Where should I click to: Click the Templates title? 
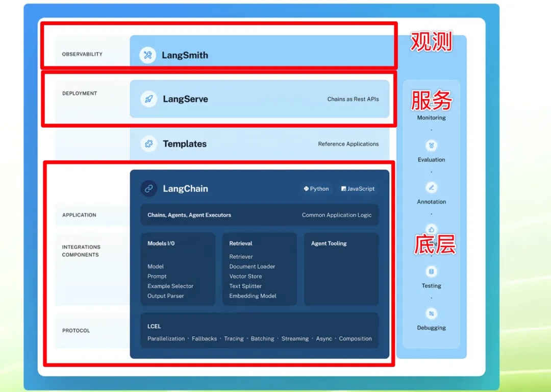click(x=185, y=144)
